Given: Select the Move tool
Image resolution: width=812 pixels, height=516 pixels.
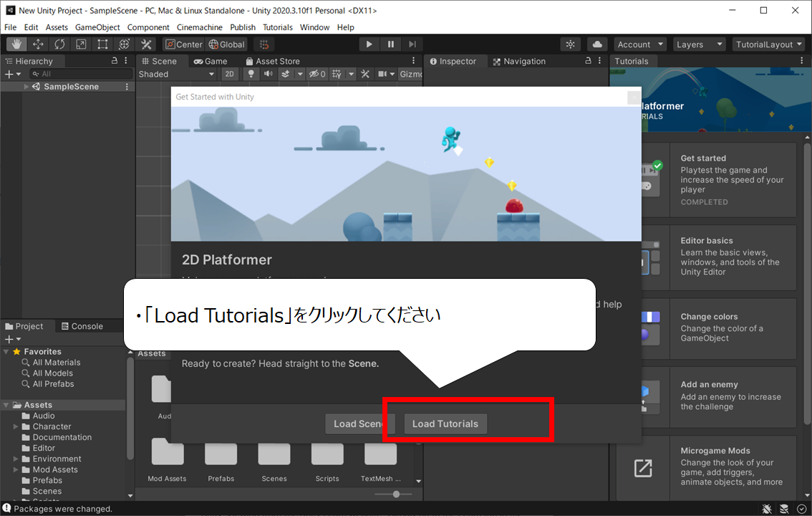Looking at the screenshot, I should [x=38, y=44].
